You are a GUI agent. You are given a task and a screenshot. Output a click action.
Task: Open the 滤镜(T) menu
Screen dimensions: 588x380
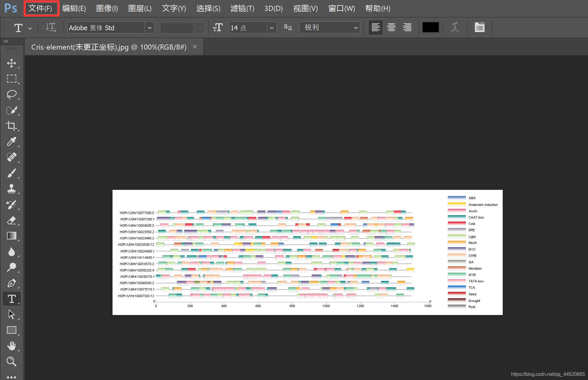tap(242, 8)
